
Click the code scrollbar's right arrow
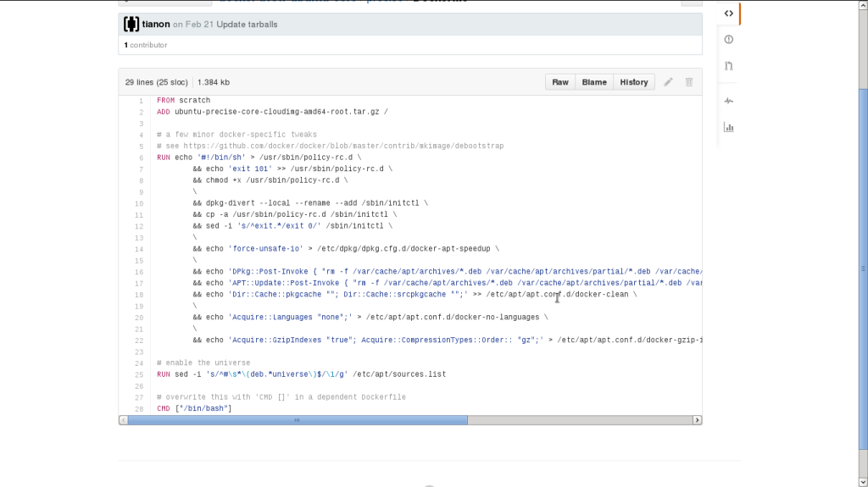click(697, 420)
